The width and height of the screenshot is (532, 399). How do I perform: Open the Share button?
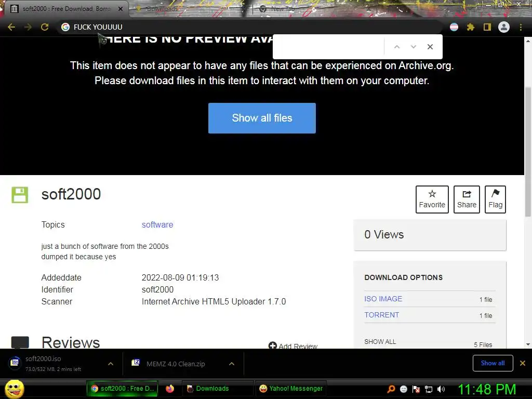pos(467,199)
